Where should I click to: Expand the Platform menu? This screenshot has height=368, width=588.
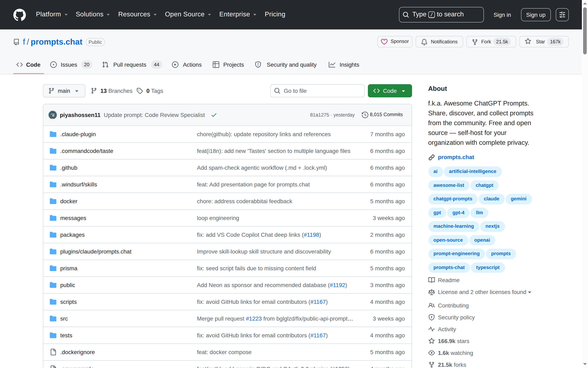point(52,14)
